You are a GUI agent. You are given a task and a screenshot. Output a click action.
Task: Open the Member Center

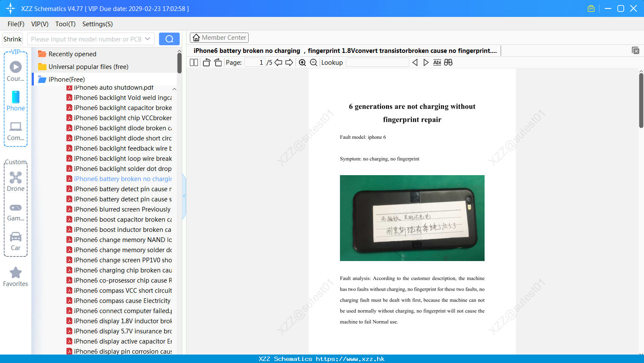(219, 38)
